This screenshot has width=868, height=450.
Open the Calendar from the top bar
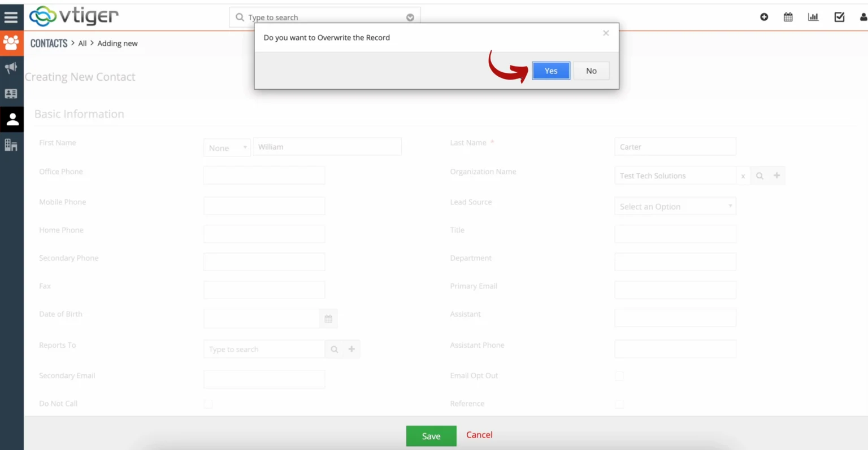788,17
